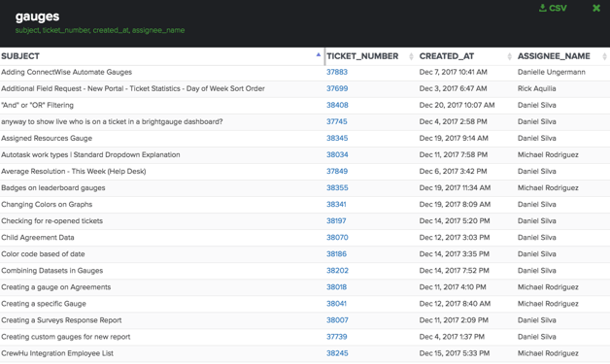Open ticket number 38408
Image resolution: width=610 pixels, height=364 pixels.
pyautogui.click(x=337, y=106)
